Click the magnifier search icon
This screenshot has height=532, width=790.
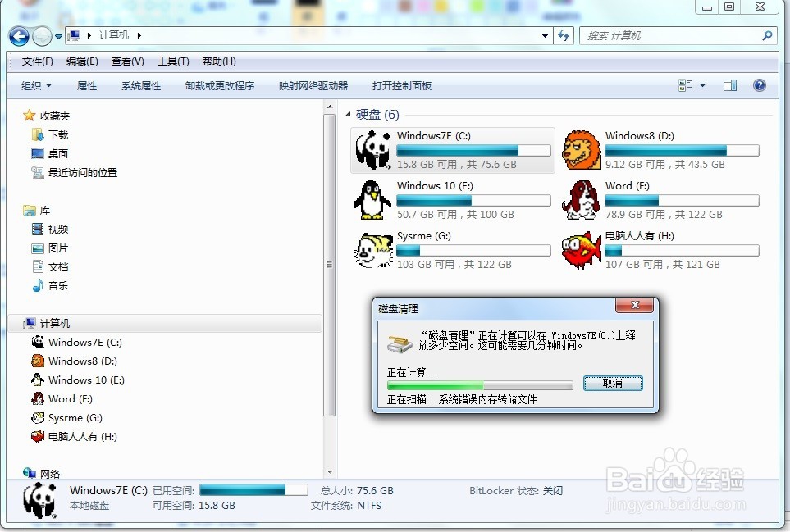click(x=767, y=36)
